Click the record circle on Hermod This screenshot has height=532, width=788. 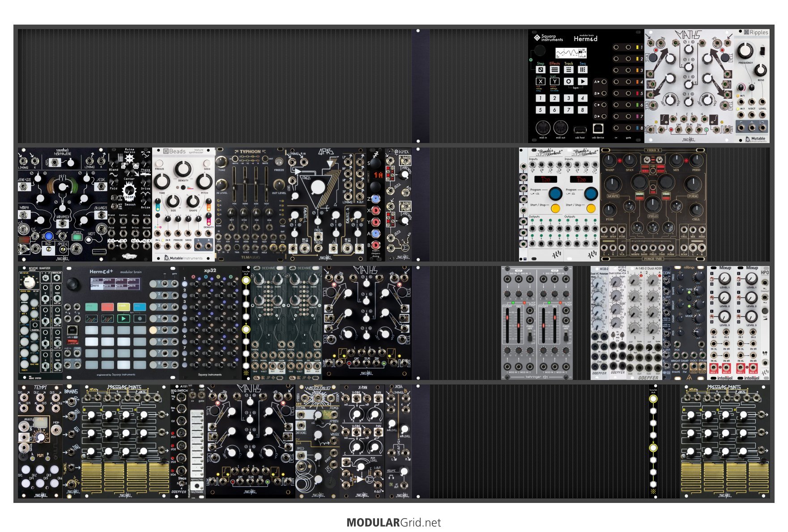point(568,81)
